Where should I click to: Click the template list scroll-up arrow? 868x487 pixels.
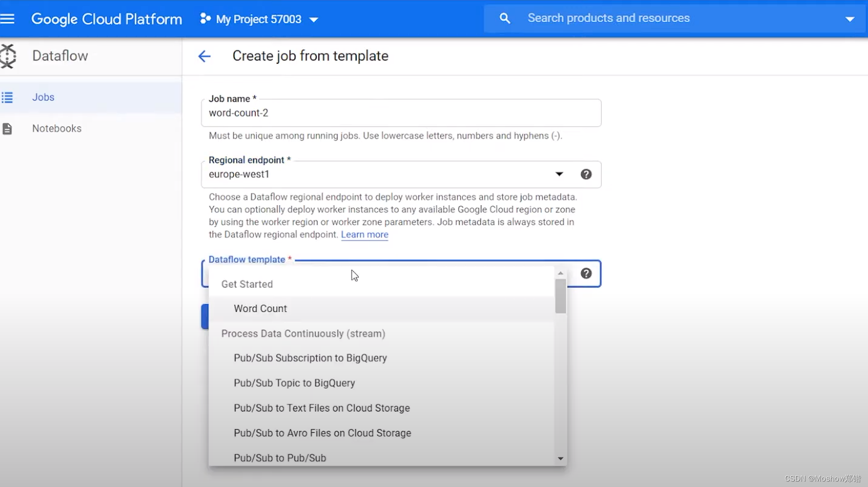tap(561, 273)
